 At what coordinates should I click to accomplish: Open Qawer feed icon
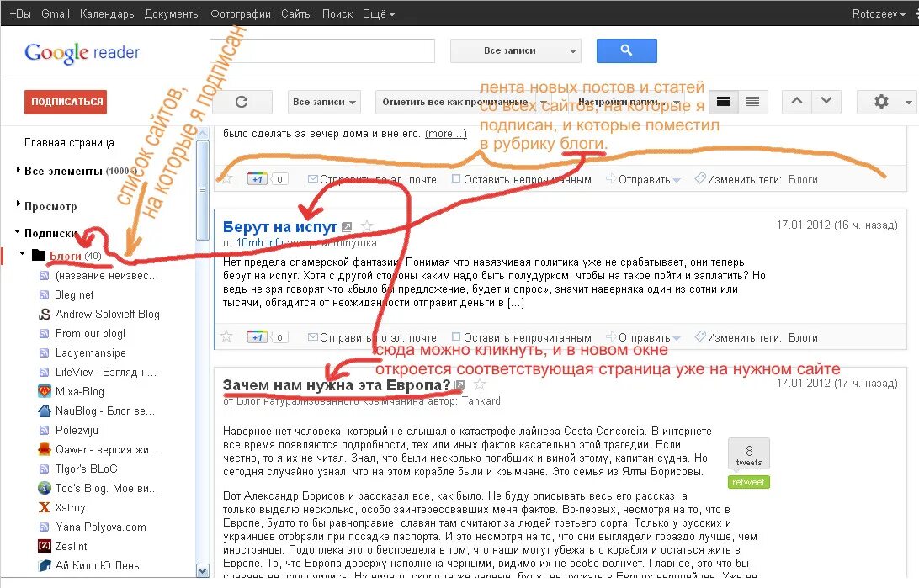[44, 449]
